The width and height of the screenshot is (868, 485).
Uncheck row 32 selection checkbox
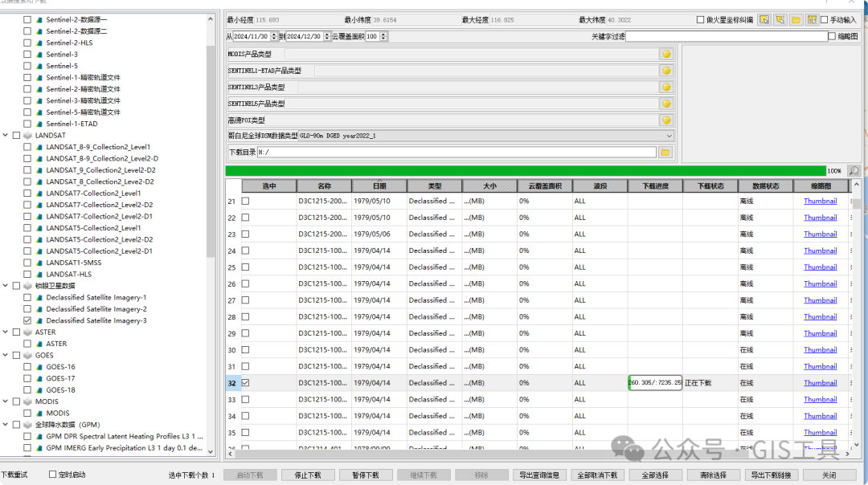click(x=245, y=383)
